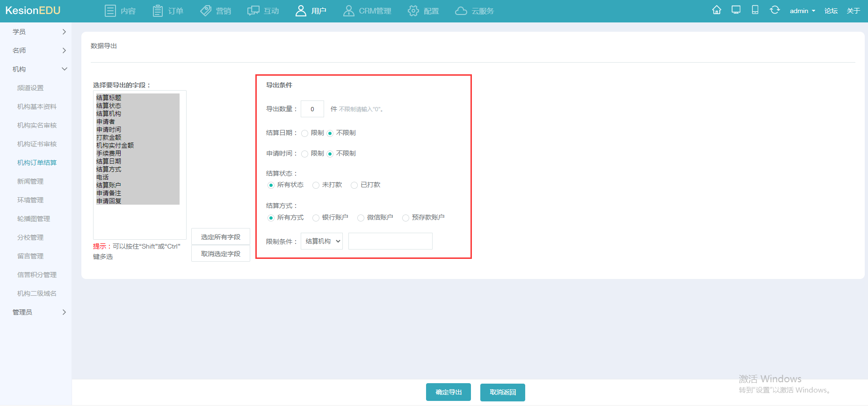868x407 pixels.
Task: Open the admin account dropdown
Action: coord(802,11)
